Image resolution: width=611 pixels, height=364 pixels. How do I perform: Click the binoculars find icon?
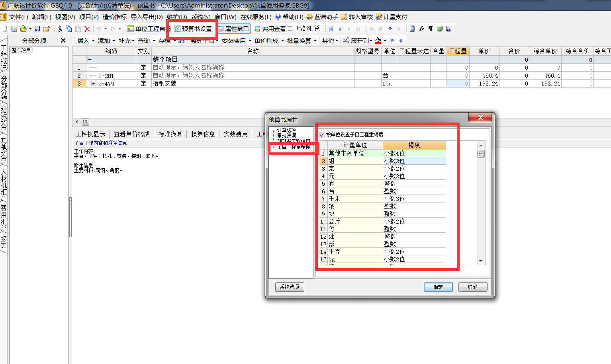tap(182, 41)
